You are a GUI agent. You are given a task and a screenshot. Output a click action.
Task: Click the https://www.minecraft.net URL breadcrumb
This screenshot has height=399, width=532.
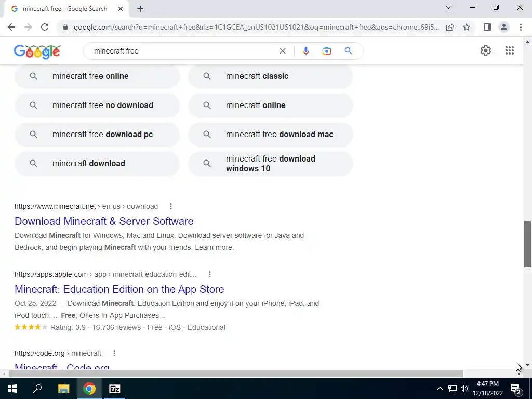[x=86, y=206]
